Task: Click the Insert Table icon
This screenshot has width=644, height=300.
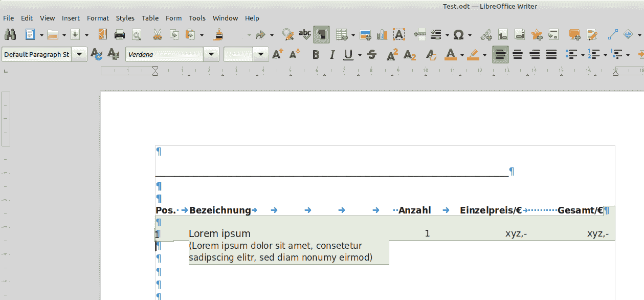Action: click(x=342, y=35)
